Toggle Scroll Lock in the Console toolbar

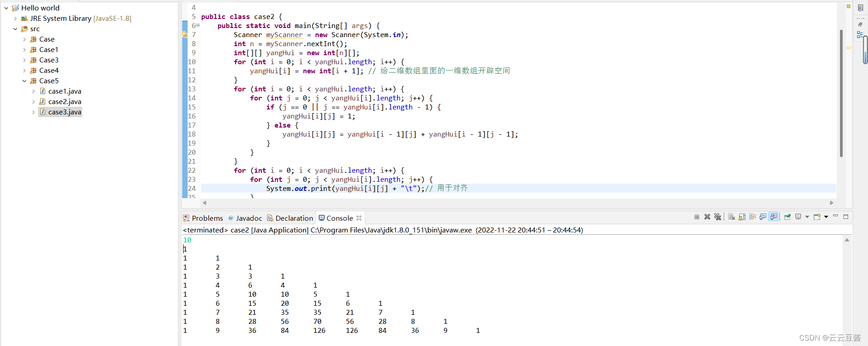[742, 217]
